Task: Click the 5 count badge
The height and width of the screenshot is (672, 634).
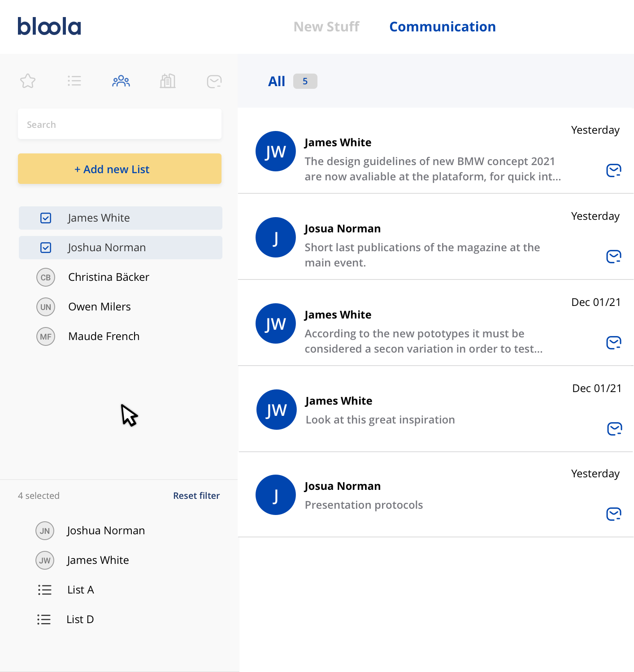Action: (x=305, y=81)
